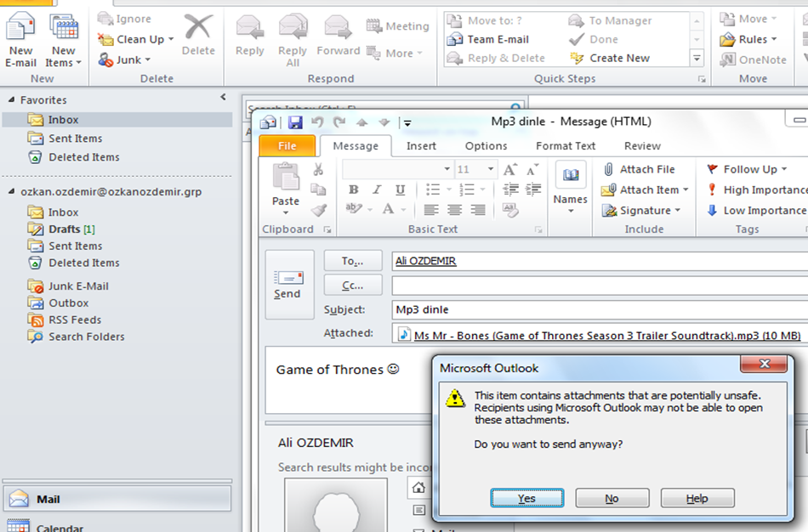Select Inbox under Favorites
The height and width of the screenshot is (532, 808).
tap(117, 120)
